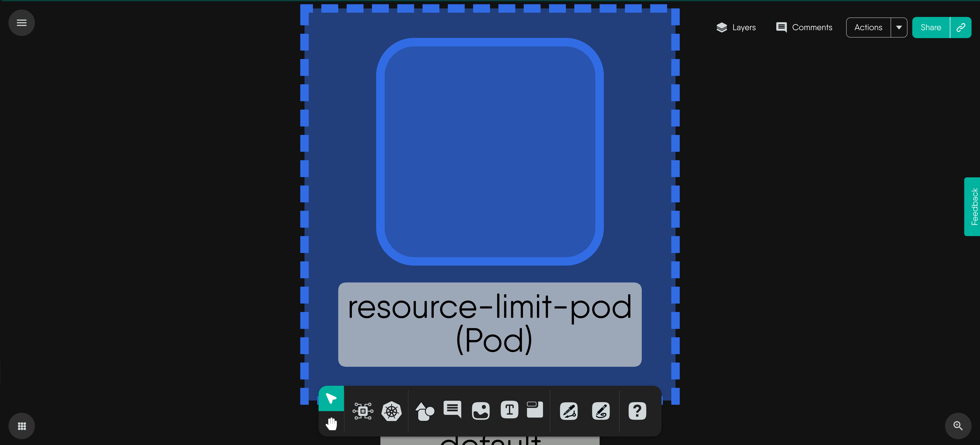Open the Layers panel
The image size is (980, 445).
tap(736, 27)
